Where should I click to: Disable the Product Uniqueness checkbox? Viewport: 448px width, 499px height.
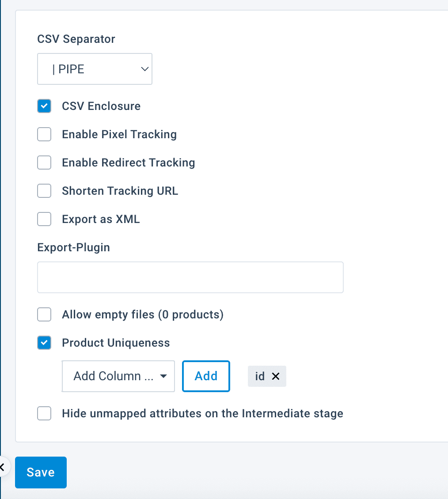[x=44, y=343]
